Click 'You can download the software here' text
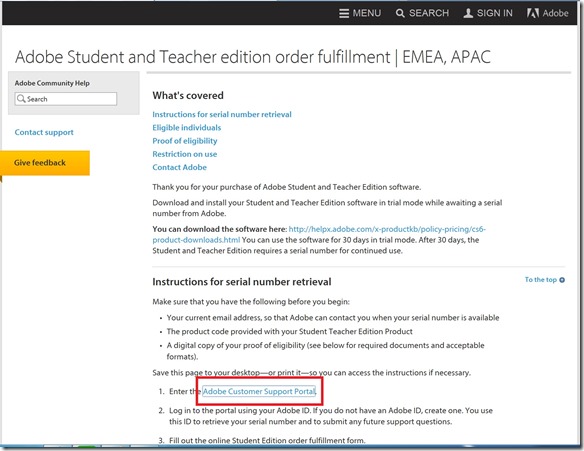 pos(219,229)
